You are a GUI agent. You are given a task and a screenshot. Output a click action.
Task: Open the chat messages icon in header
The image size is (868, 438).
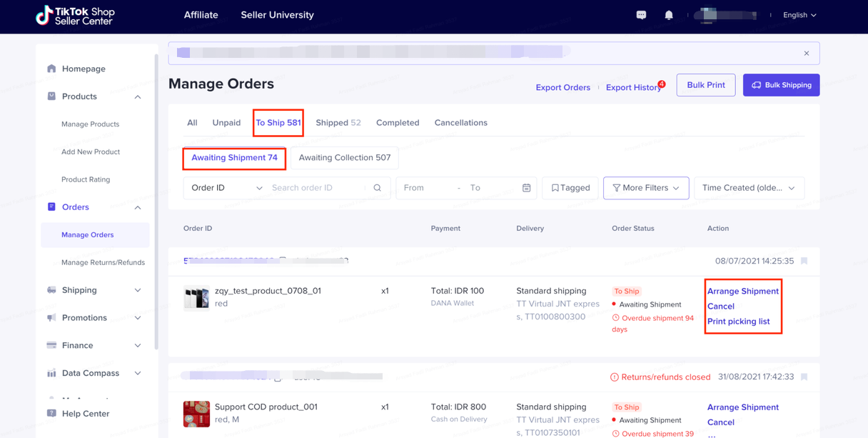pos(641,15)
